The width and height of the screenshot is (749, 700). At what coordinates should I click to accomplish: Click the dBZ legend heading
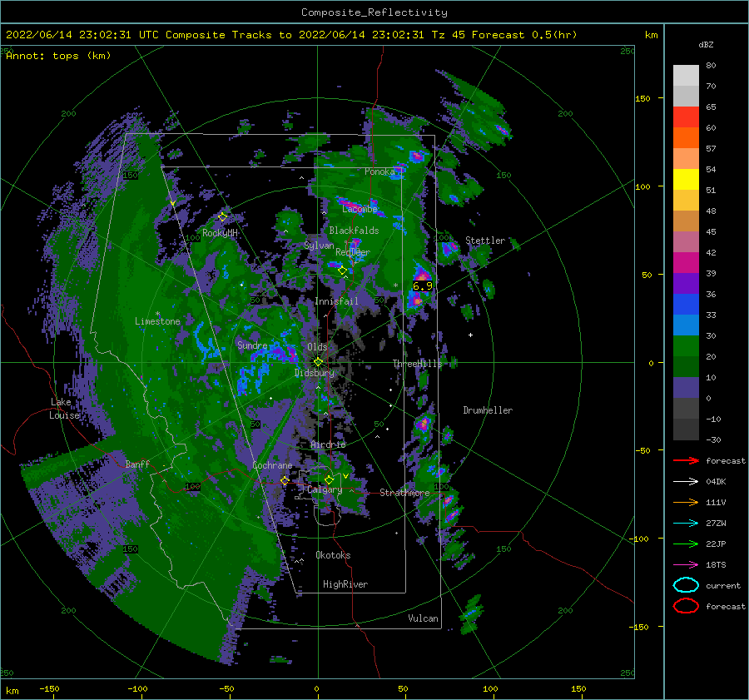click(706, 44)
